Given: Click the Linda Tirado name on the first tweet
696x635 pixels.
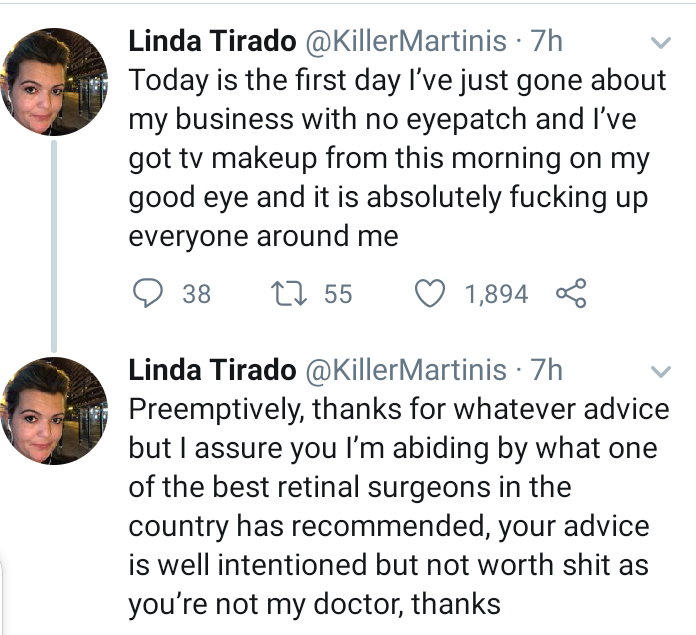Looking at the screenshot, I should (x=212, y=41).
